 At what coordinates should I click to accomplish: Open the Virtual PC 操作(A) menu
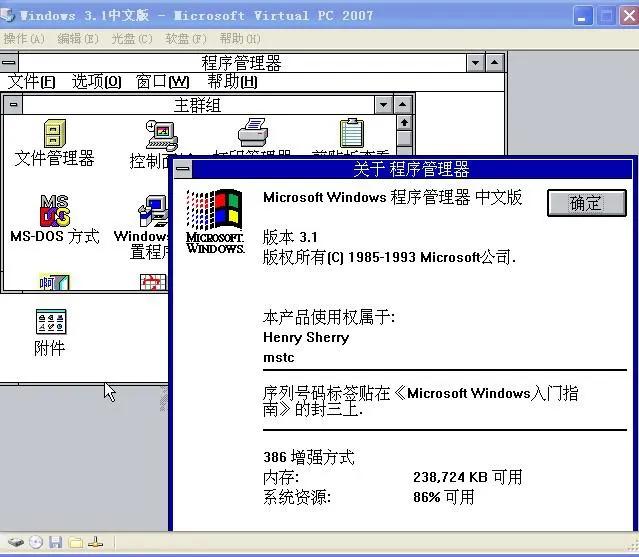click(24, 39)
